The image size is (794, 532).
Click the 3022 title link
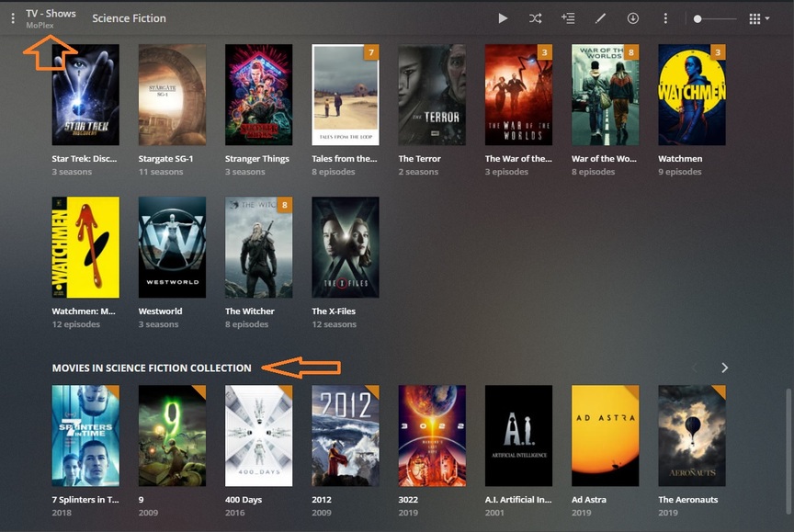408,500
